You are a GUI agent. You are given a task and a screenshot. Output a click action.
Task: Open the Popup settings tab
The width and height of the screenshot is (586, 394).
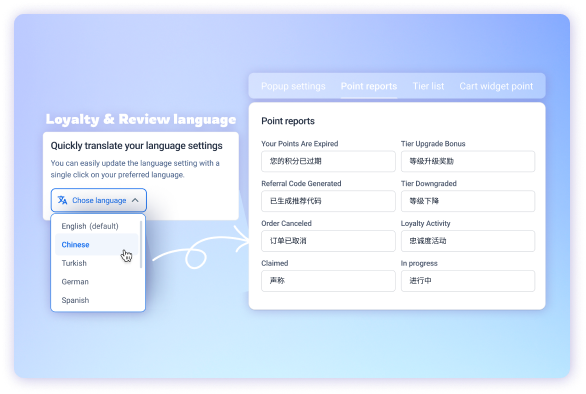click(293, 86)
